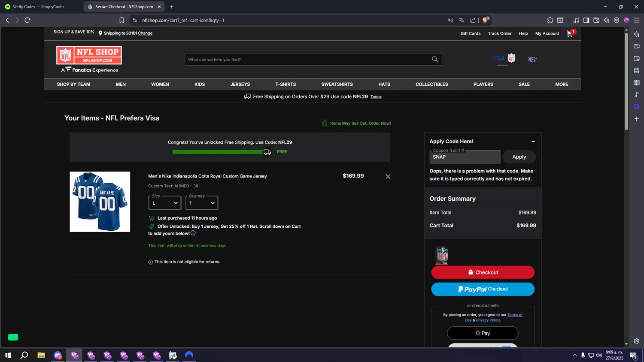Open the browser extensions puzzle icon
Screen dimensions: 644x362
pos(550,20)
